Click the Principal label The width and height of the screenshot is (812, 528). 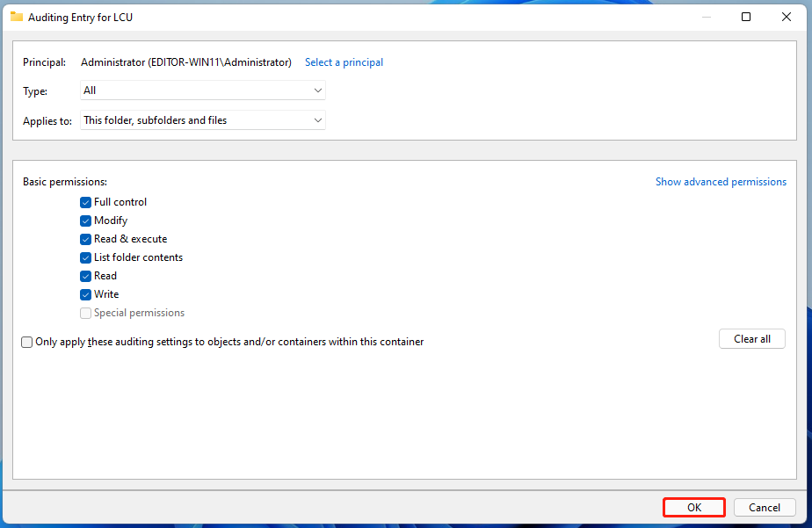click(44, 62)
